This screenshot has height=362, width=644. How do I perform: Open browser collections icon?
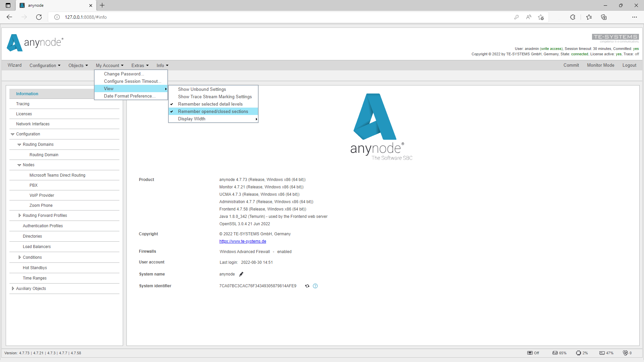pyautogui.click(x=604, y=17)
